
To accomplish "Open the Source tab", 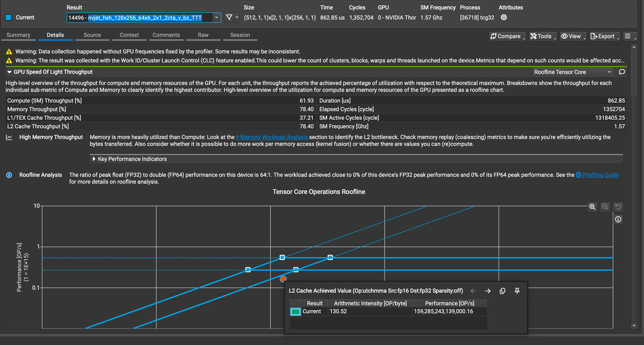I will pyautogui.click(x=92, y=35).
